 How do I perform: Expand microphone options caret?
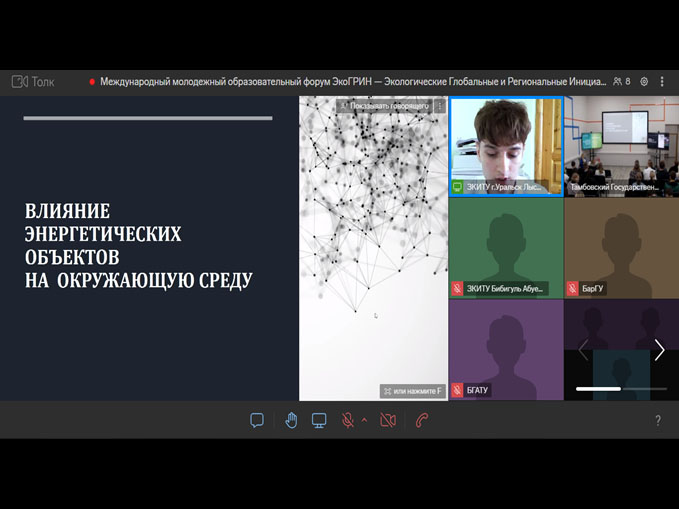point(364,420)
